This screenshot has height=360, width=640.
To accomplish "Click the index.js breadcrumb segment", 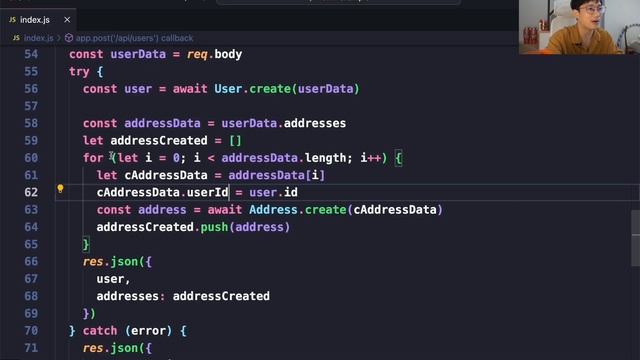I will (x=38, y=38).
